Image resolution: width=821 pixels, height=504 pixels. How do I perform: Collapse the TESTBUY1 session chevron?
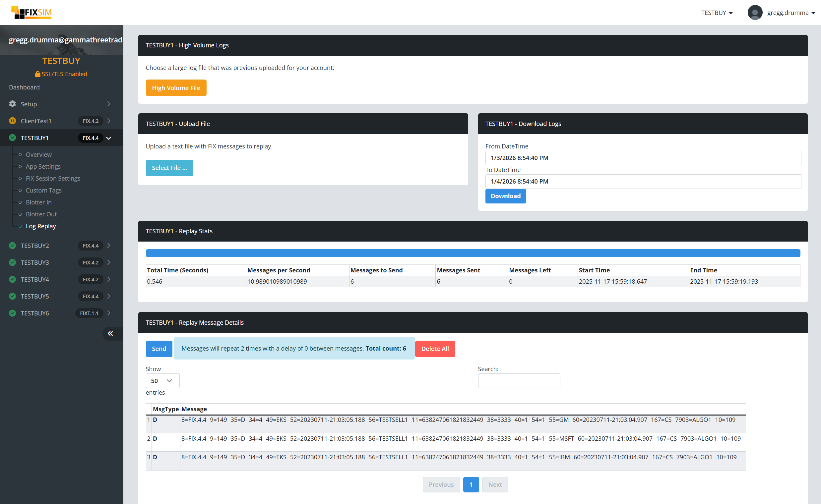109,138
